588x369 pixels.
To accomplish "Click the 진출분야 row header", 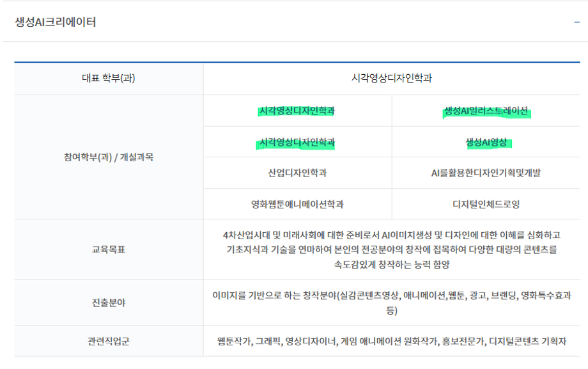I will (109, 302).
